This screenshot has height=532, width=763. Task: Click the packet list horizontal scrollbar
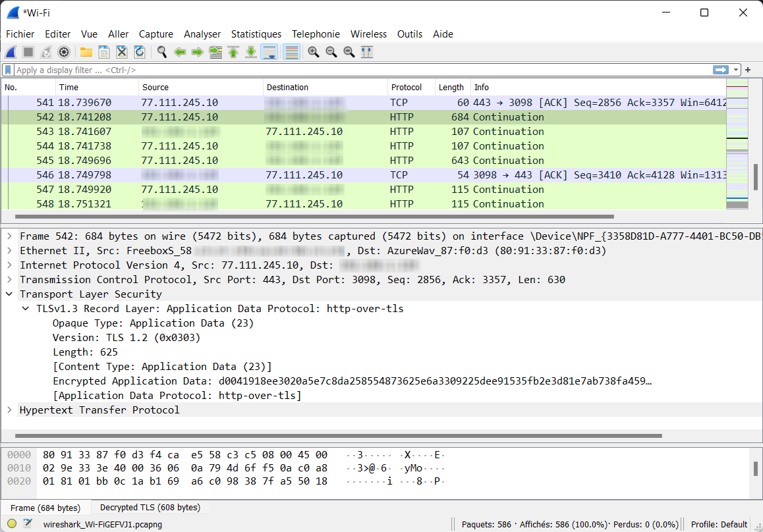314,217
